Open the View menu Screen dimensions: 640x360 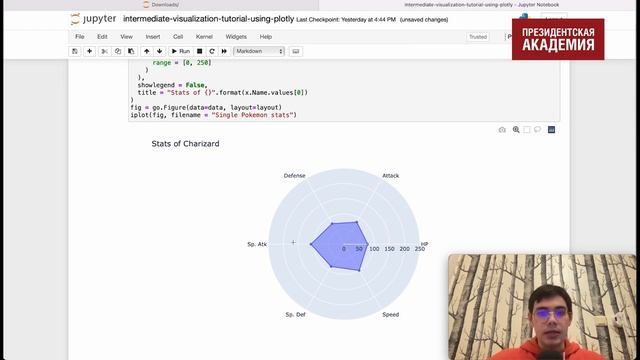click(127, 37)
